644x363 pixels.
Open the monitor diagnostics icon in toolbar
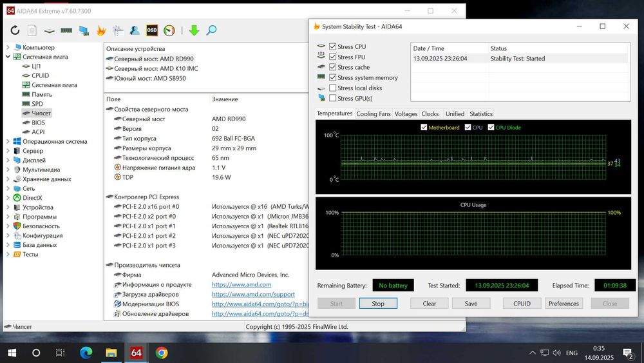84,30
